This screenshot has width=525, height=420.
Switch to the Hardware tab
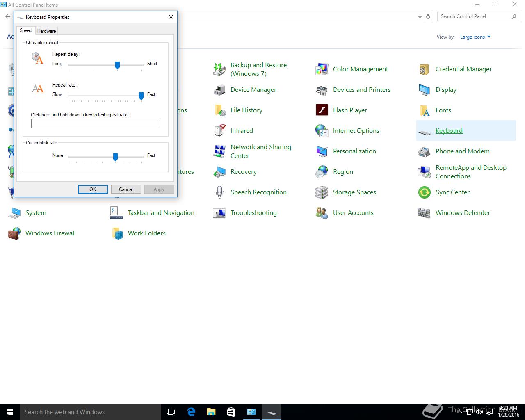tap(46, 31)
